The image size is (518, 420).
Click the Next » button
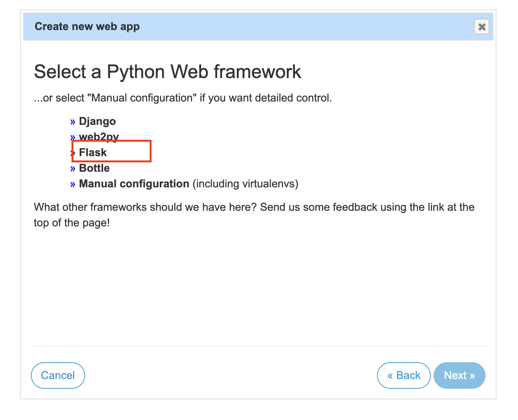(x=459, y=376)
